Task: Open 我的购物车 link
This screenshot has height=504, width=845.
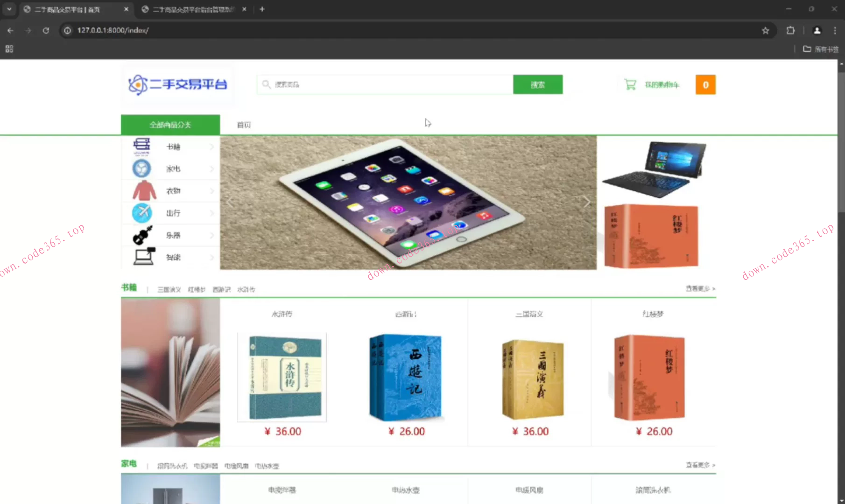Action: pyautogui.click(x=662, y=84)
